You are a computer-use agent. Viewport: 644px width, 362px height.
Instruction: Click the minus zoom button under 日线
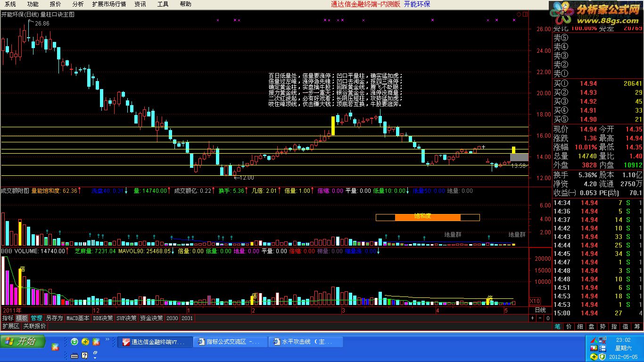pyautogui.click(x=540, y=318)
